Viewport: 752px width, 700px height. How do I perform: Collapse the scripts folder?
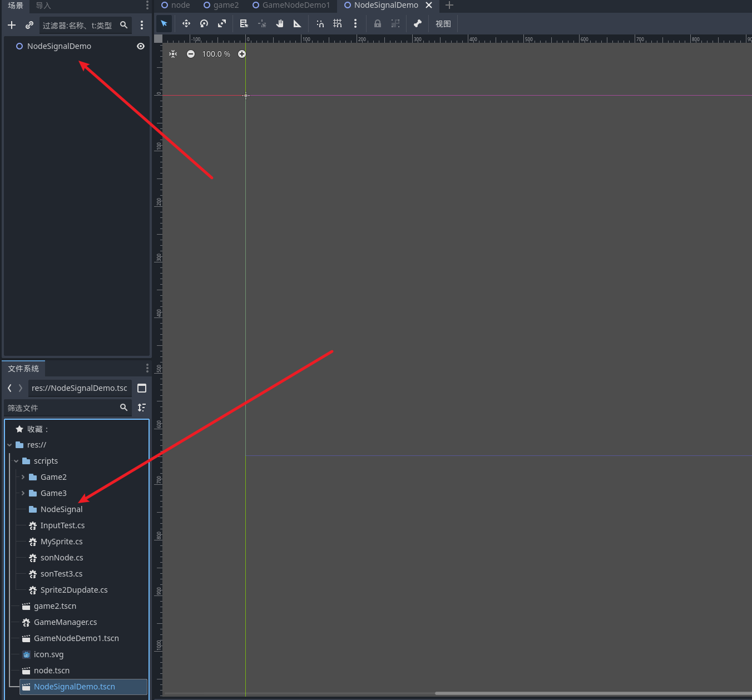pos(16,461)
